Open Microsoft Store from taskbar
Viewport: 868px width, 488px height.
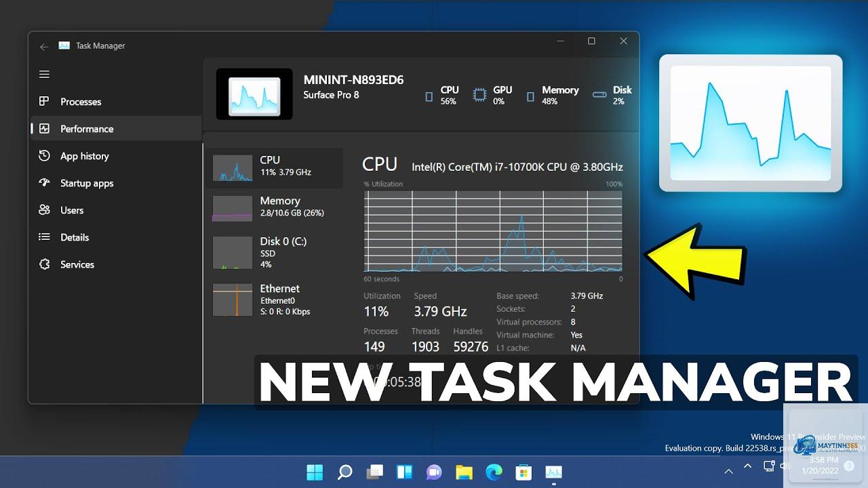524,472
